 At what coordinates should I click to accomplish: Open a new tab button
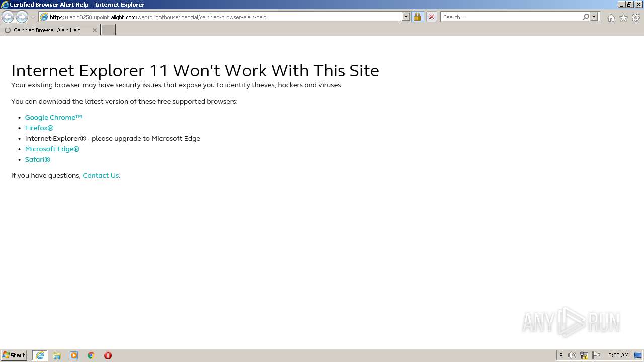(108, 30)
